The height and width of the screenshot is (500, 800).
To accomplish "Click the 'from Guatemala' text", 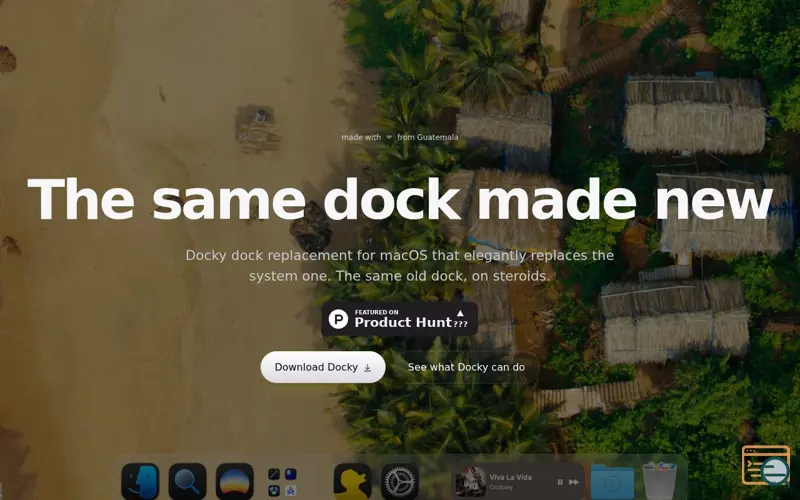I will [x=428, y=137].
